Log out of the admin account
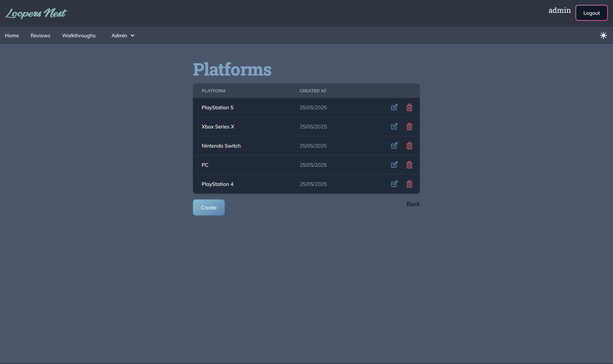The height and width of the screenshot is (364, 613). [591, 13]
